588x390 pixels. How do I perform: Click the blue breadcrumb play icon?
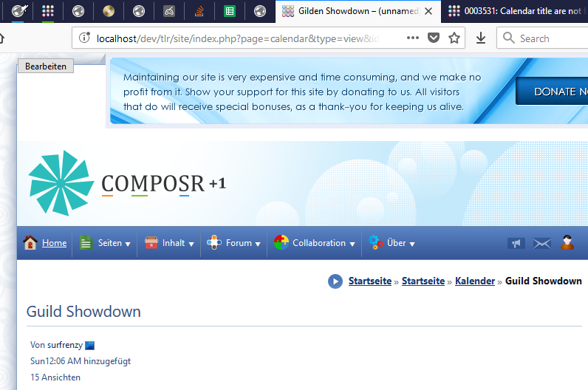(x=335, y=281)
